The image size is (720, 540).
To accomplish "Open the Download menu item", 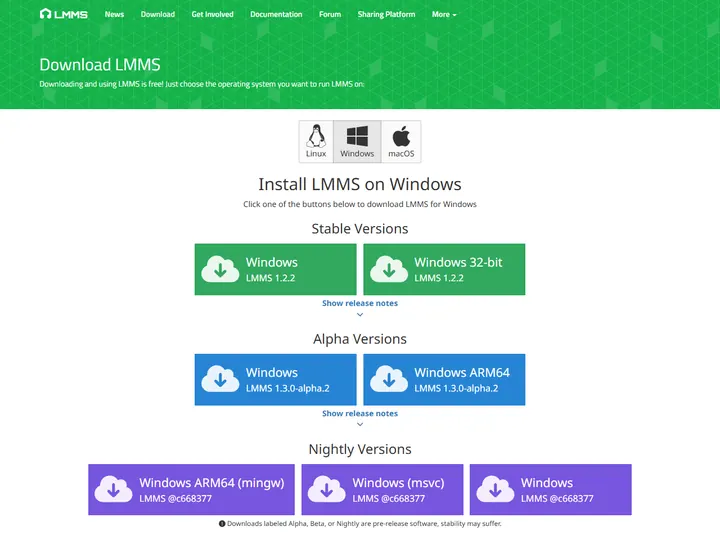I will 158,14.
